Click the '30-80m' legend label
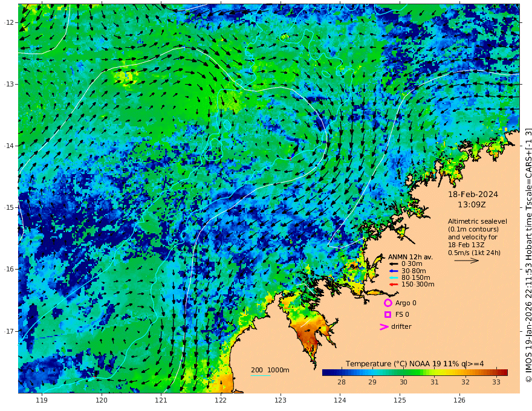532x411 pixels. [414, 271]
